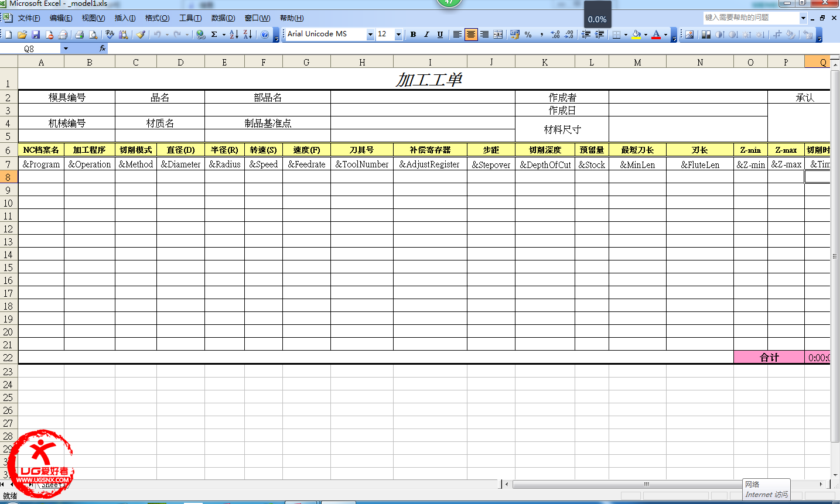Create a new blank workbook
The width and height of the screenshot is (840, 504).
click(9, 35)
